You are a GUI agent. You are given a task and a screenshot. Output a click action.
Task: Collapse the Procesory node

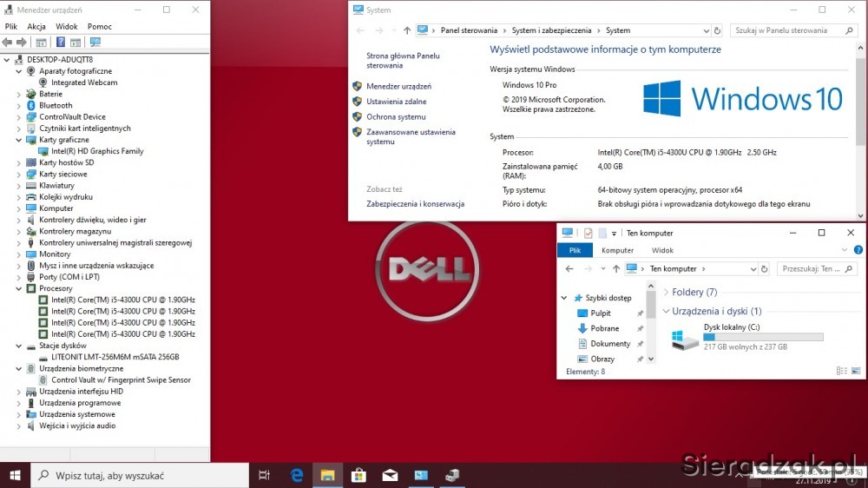tap(19, 288)
